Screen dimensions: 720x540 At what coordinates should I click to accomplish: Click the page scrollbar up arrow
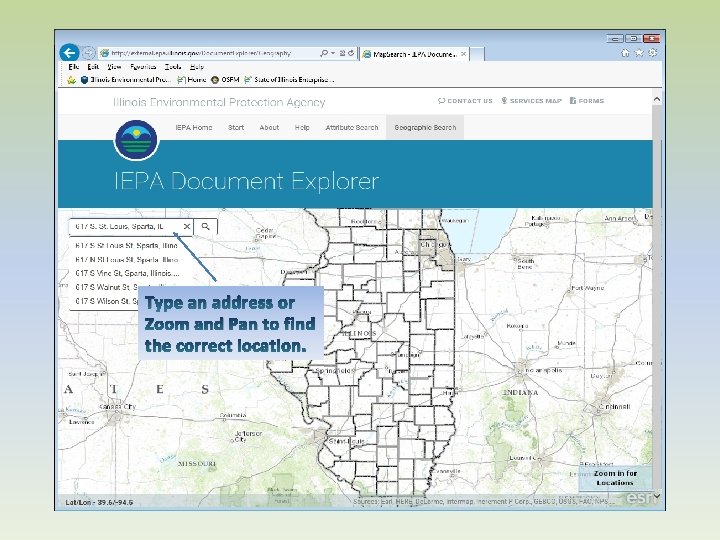(657, 99)
